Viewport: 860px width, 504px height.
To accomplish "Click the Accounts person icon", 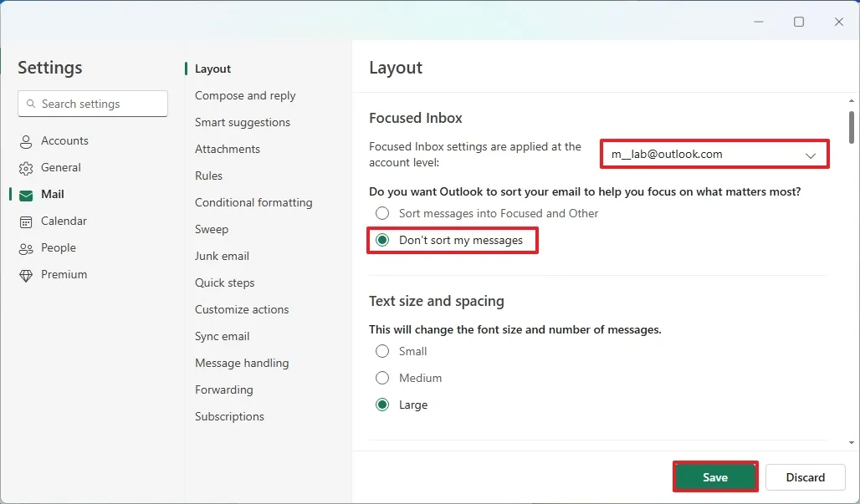I will tap(26, 141).
